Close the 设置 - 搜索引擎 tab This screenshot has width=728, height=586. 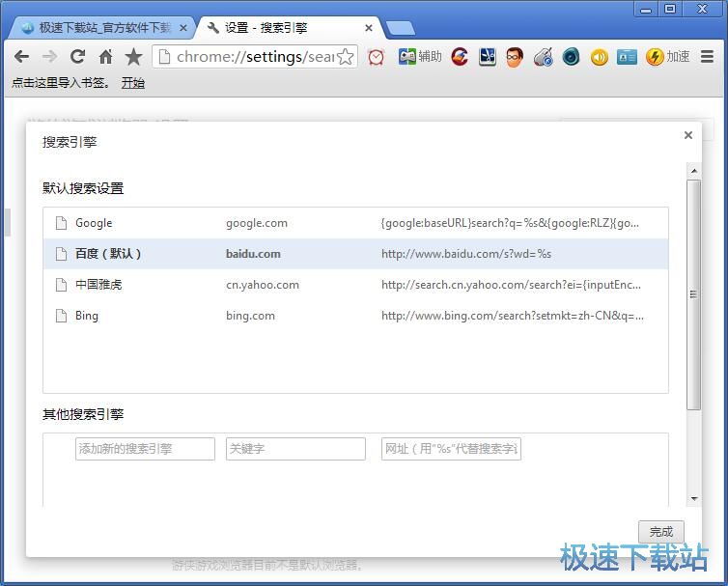[x=369, y=28]
